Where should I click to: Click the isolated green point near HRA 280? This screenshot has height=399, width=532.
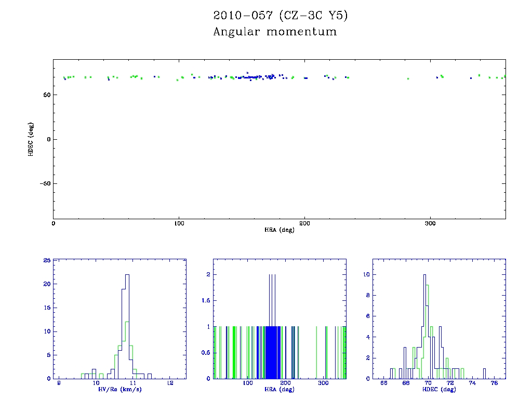408,78
